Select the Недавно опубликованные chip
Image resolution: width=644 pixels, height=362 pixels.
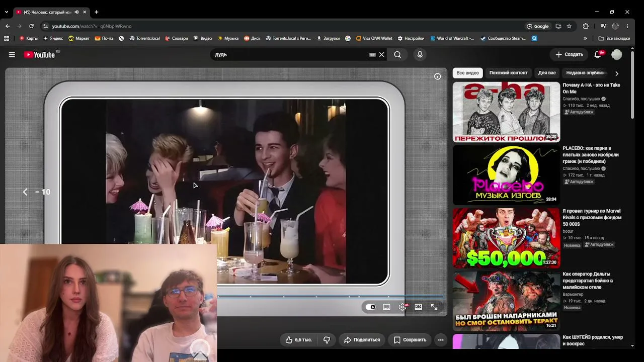pos(586,73)
